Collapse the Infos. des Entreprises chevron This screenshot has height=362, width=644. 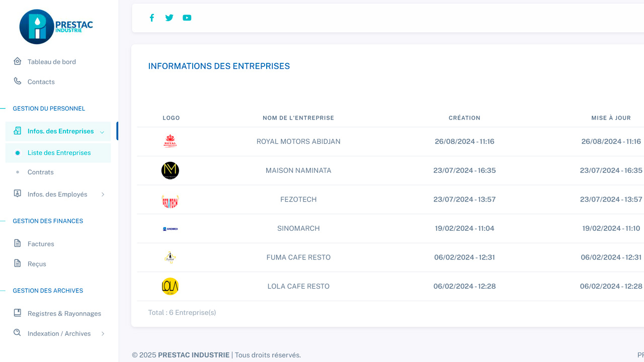[102, 132]
